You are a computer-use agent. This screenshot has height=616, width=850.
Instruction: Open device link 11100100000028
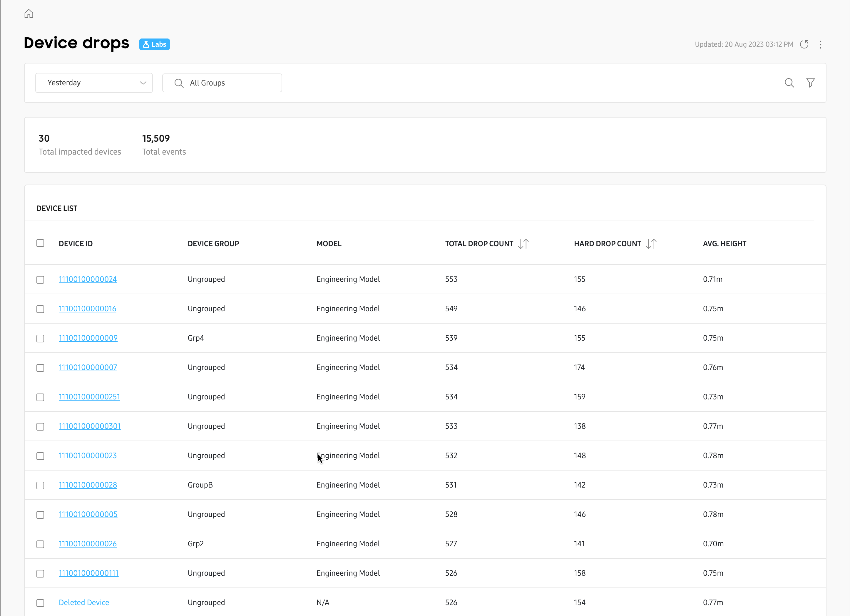pos(88,485)
